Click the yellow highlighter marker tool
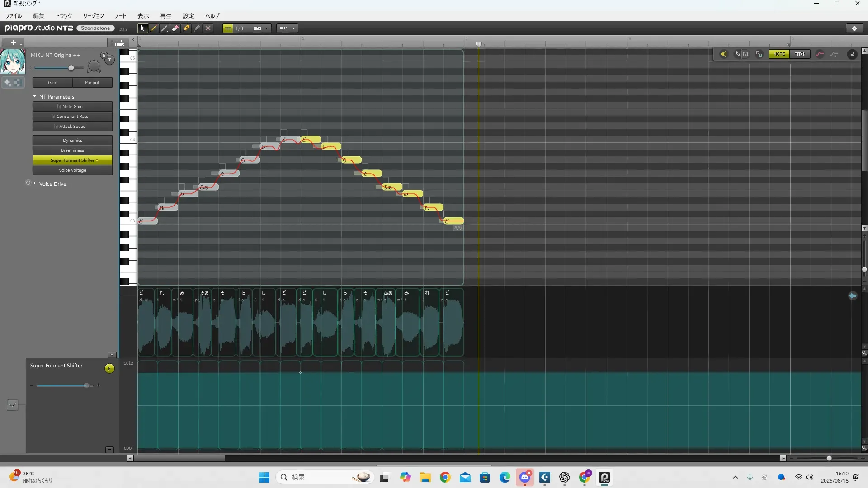The height and width of the screenshot is (488, 868). coord(186,28)
